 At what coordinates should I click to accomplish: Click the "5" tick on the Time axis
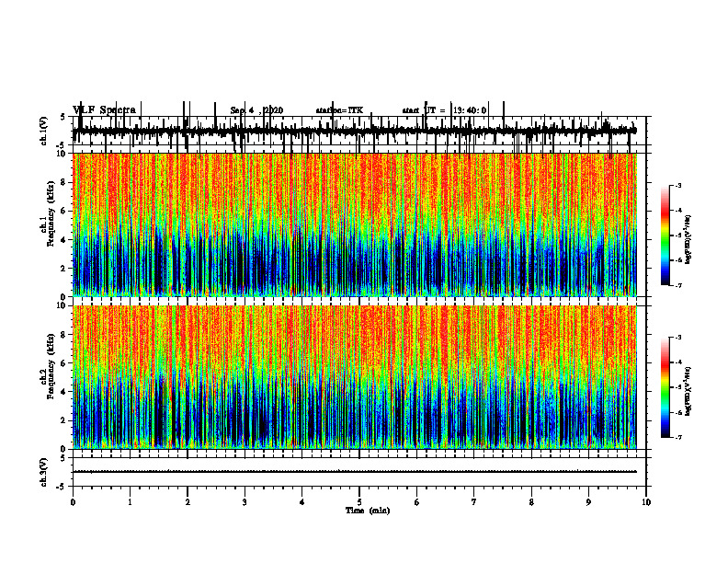click(x=359, y=502)
